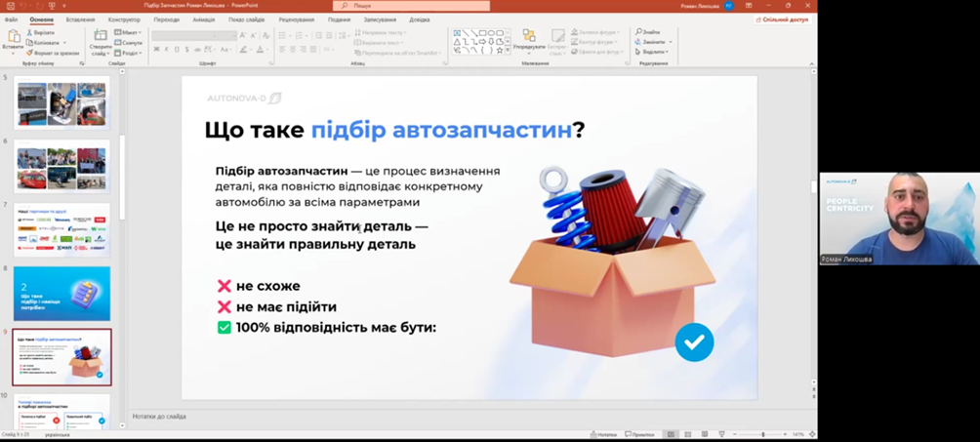
Task: Start slideshow from status bar icon
Action: [719, 434]
